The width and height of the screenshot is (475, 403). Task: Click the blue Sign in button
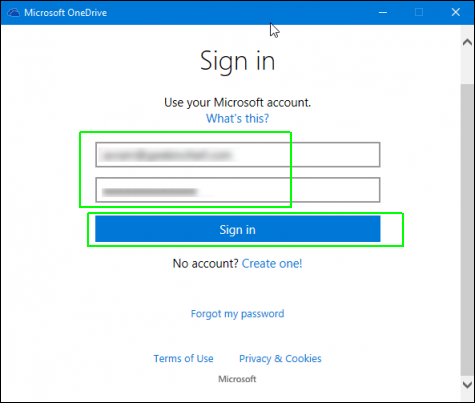pyautogui.click(x=238, y=229)
